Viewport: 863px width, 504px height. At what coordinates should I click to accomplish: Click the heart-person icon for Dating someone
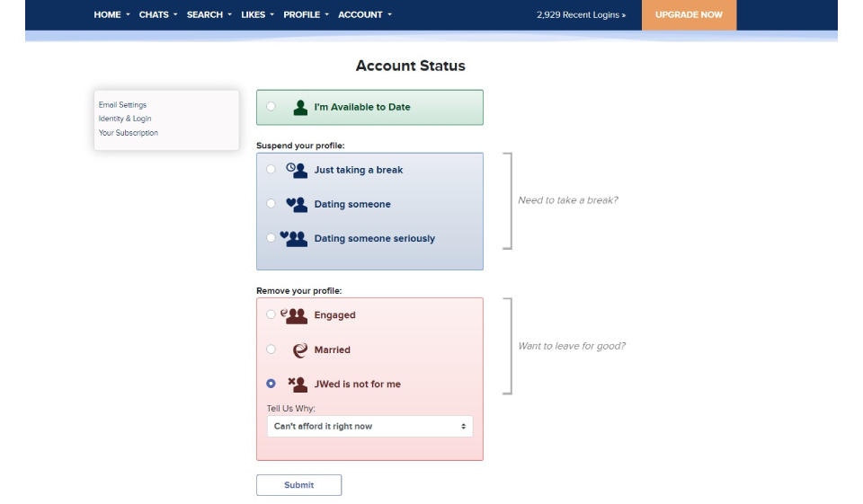coord(297,204)
